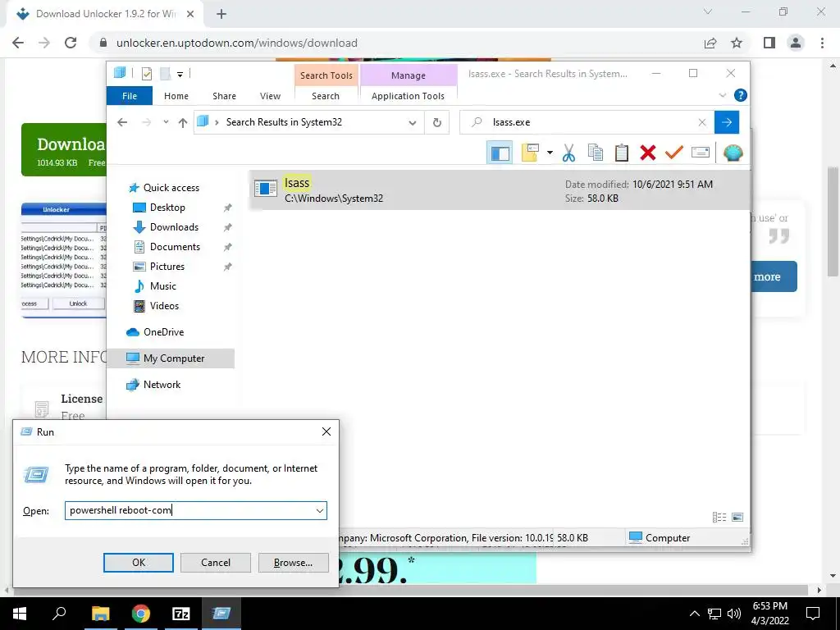Viewport: 840px width, 630px height.
Task: Go back in Chrome browser
Action: pyautogui.click(x=18, y=43)
